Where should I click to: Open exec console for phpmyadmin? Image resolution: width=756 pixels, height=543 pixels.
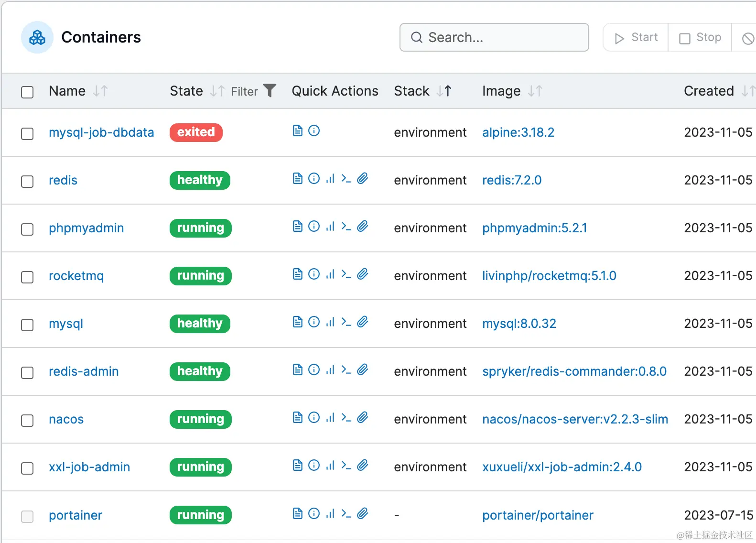[x=346, y=226]
